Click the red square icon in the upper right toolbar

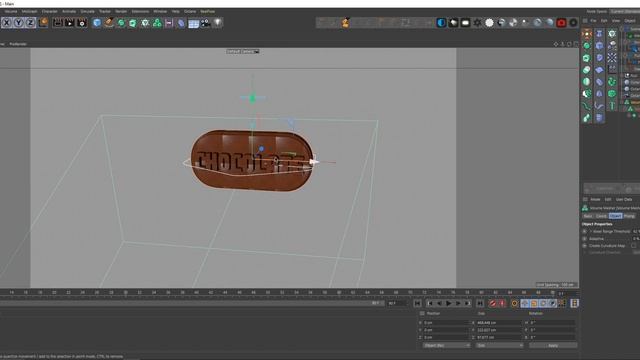point(561,23)
